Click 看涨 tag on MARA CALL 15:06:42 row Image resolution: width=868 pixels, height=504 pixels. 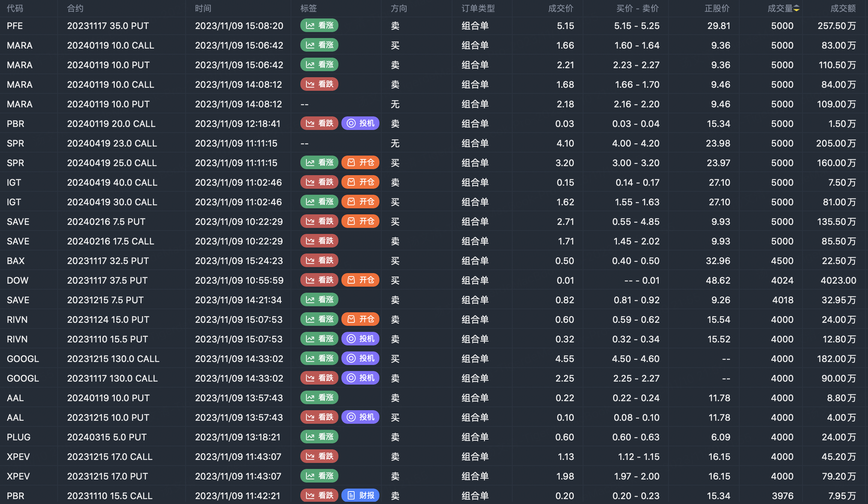click(319, 45)
